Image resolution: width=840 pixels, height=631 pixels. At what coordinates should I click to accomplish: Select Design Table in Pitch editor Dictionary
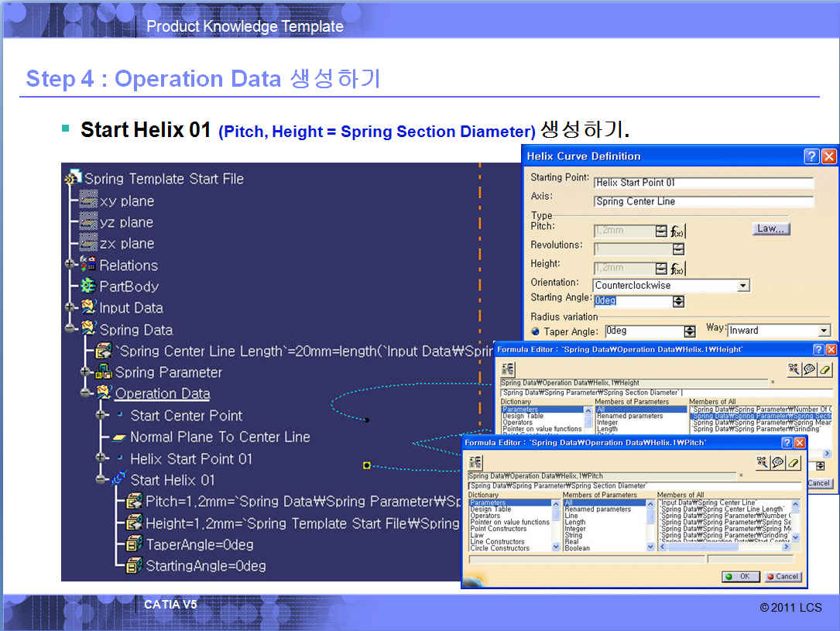pyautogui.click(x=490, y=509)
